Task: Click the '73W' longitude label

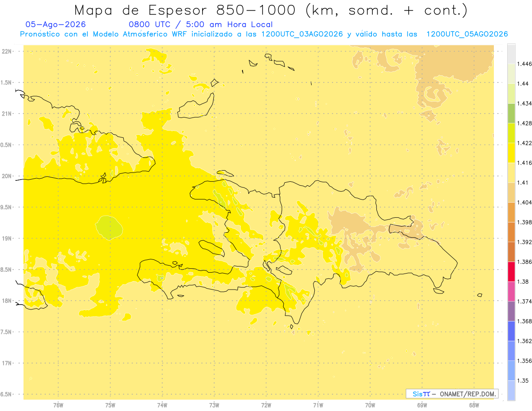Action: pos(214,405)
